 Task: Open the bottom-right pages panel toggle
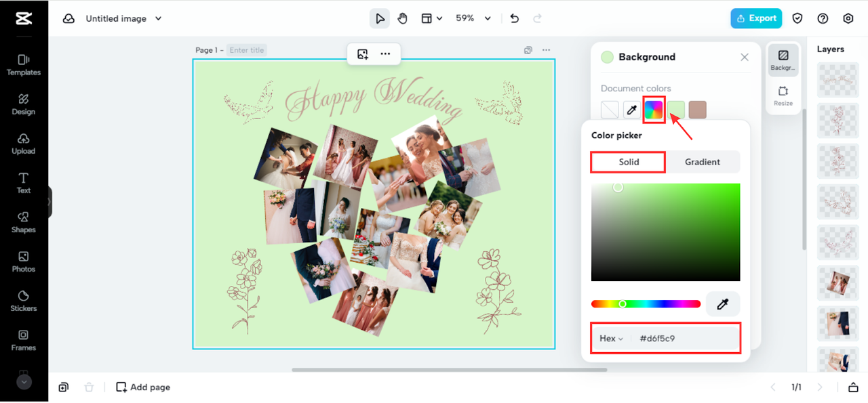click(853, 387)
